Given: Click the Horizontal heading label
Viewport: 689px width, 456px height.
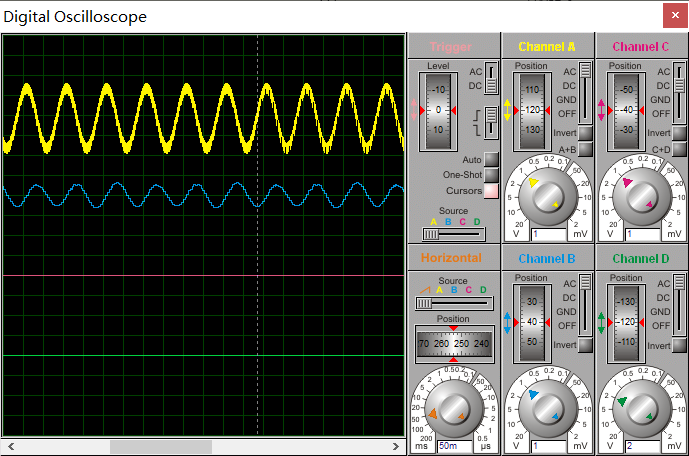Looking at the screenshot, I should 451,258.
